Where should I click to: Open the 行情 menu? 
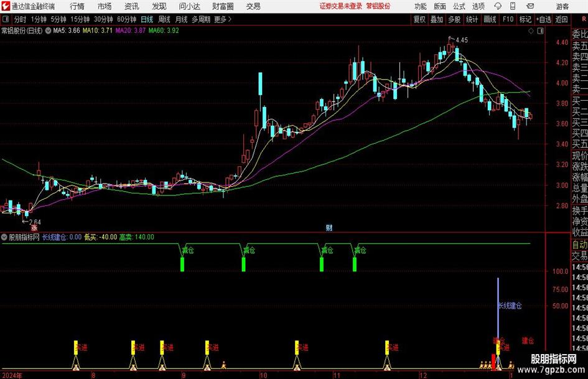tap(77, 6)
